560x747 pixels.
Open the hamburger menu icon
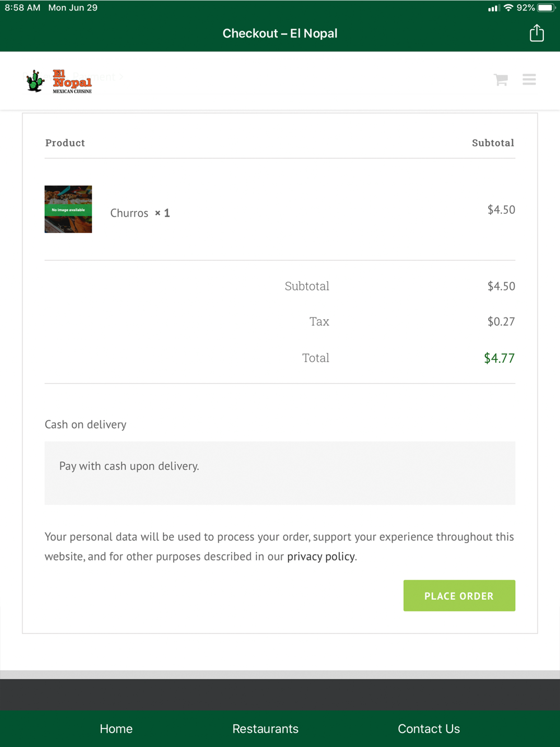[x=529, y=80]
